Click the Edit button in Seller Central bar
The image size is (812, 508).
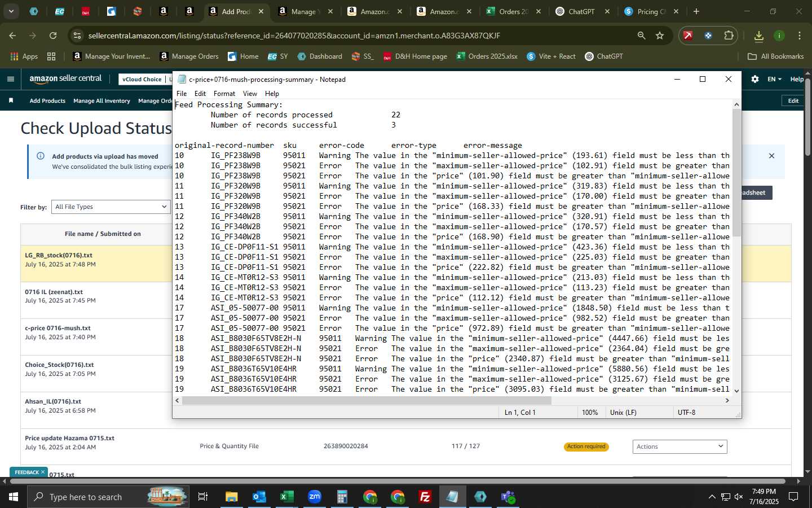(x=793, y=100)
